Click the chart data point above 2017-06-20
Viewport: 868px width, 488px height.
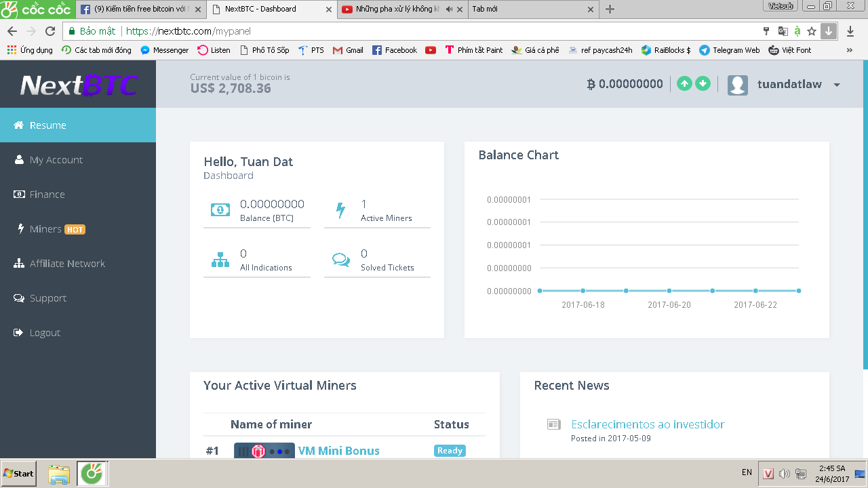click(669, 291)
